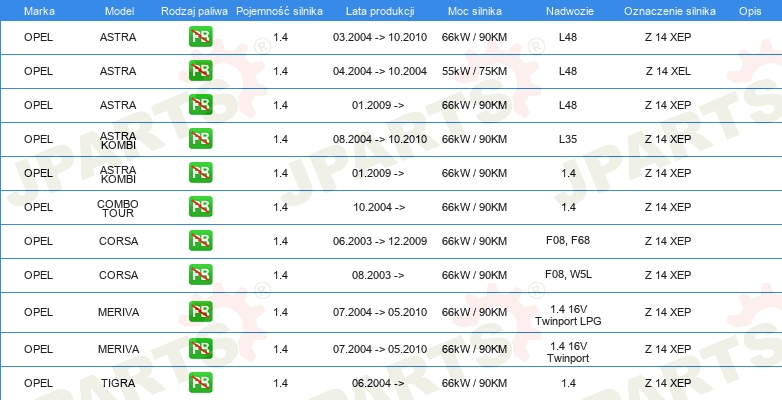Image resolution: width=782 pixels, height=400 pixels.
Task: Click the Oznaczenie silnika column header
Action: (670, 11)
